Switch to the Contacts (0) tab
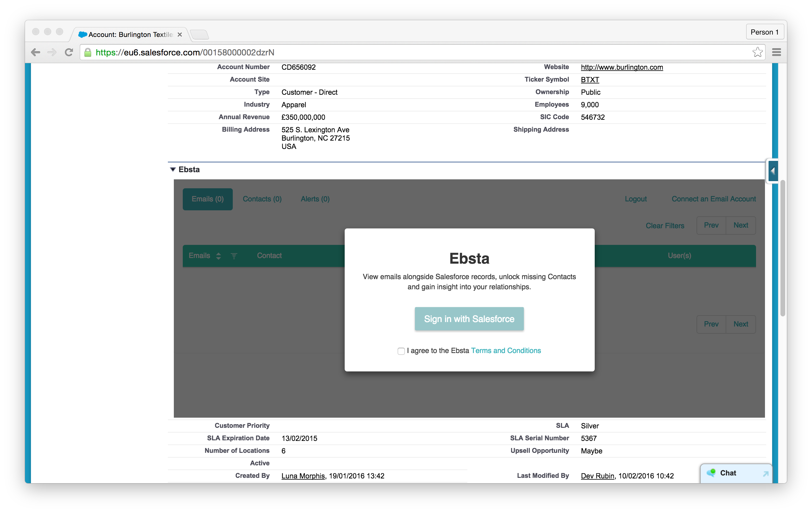This screenshot has height=513, width=812. (262, 199)
